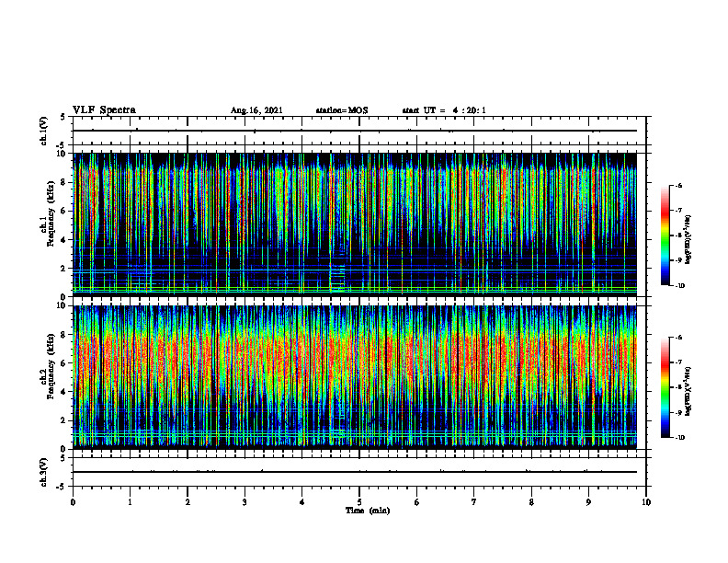The image size is (728, 563).
Task: Click time-axis tick label "9"
Action: coord(588,502)
